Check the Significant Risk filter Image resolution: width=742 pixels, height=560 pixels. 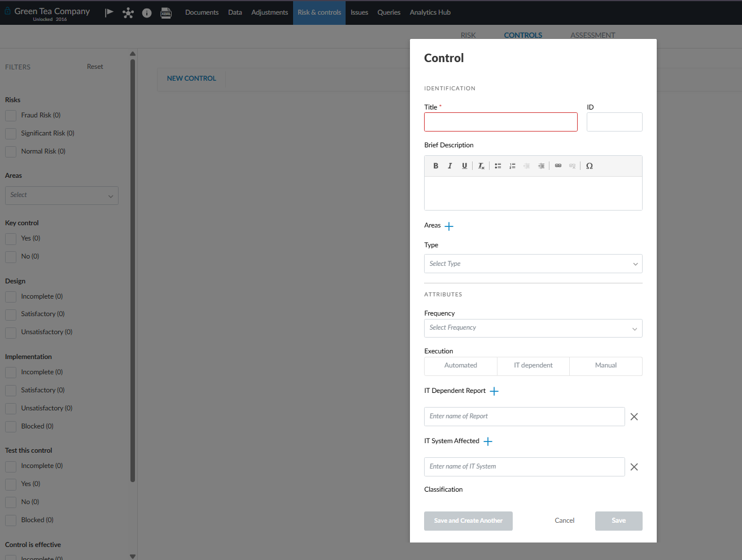point(11,134)
